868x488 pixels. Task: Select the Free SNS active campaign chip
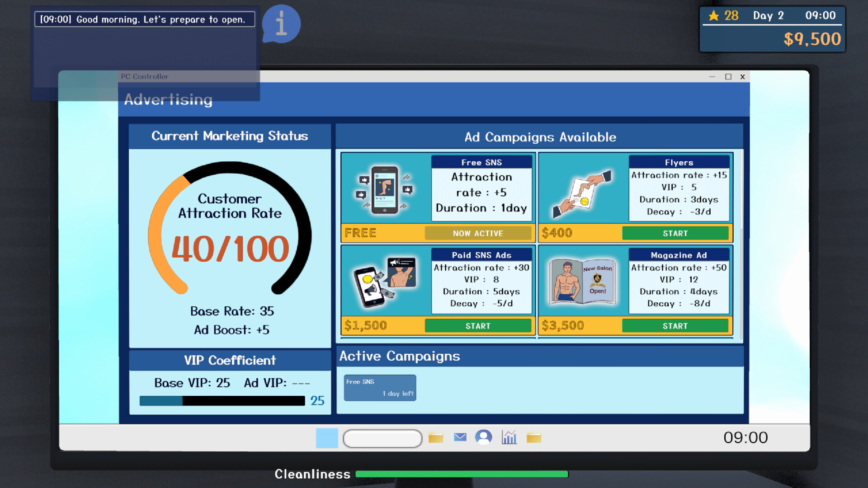click(380, 387)
